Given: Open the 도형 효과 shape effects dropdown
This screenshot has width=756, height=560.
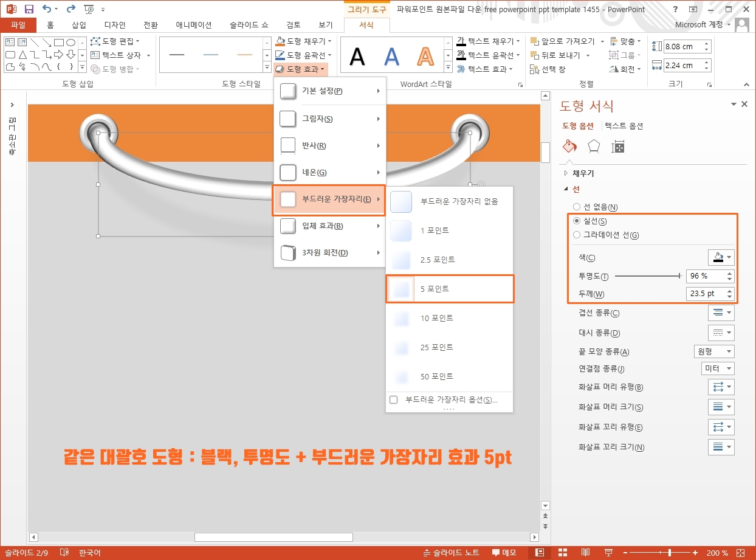Looking at the screenshot, I should point(301,69).
